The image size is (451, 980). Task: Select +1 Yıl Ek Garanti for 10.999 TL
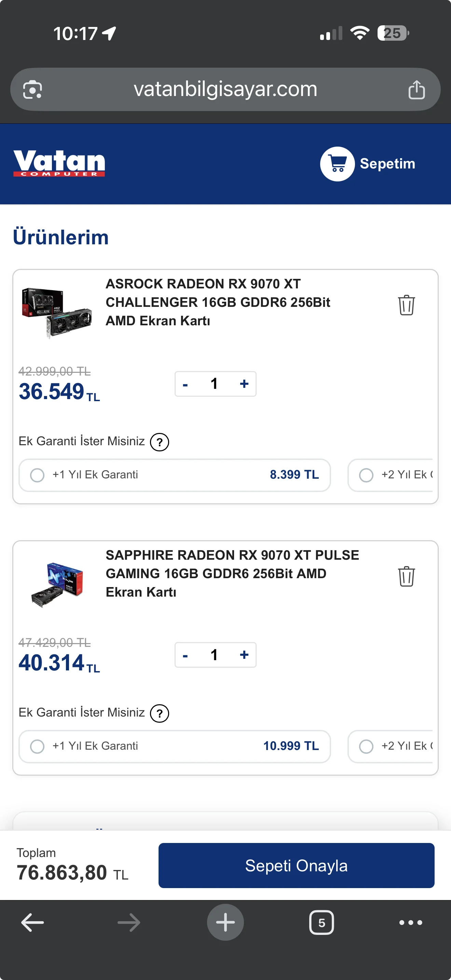(x=175, y=746)
